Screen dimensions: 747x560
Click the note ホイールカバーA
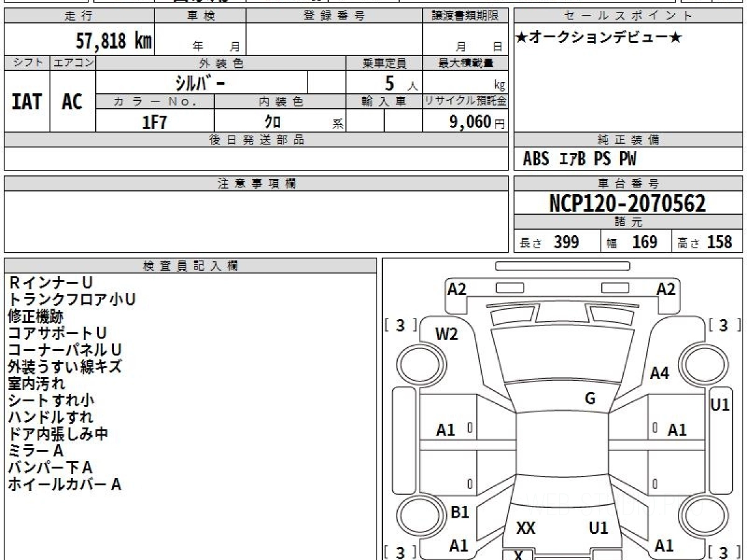click(x=64, y=484)
